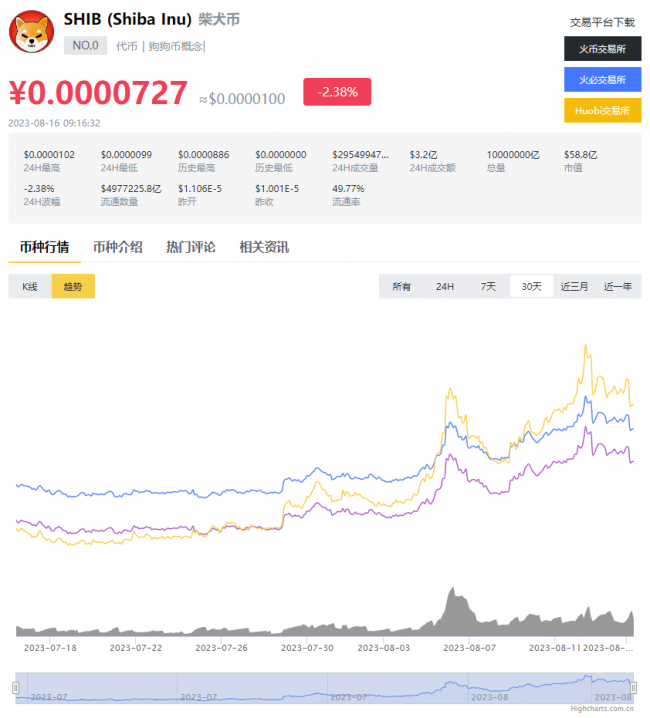Select the 7天 time range

pyautogui.click(x=488, y=287)
